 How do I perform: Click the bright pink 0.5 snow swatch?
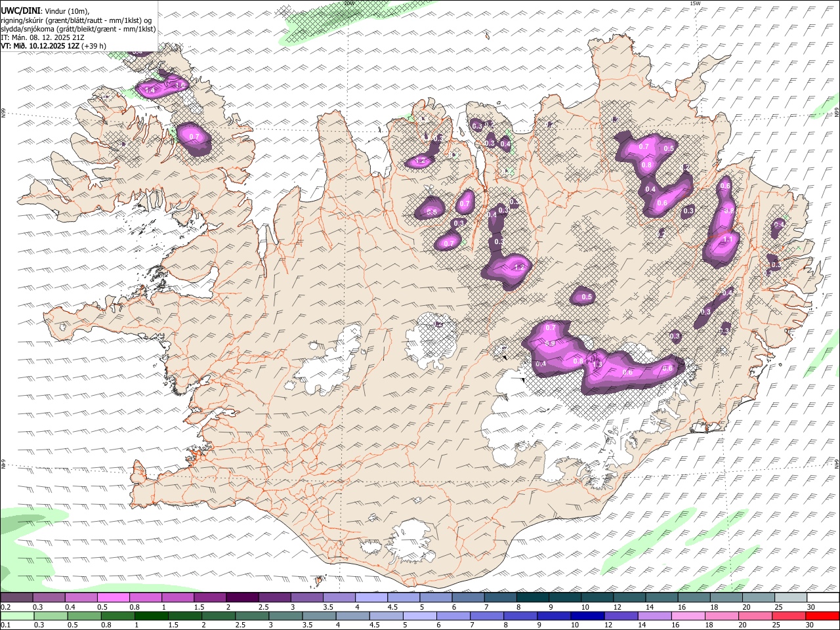point(113,598)
